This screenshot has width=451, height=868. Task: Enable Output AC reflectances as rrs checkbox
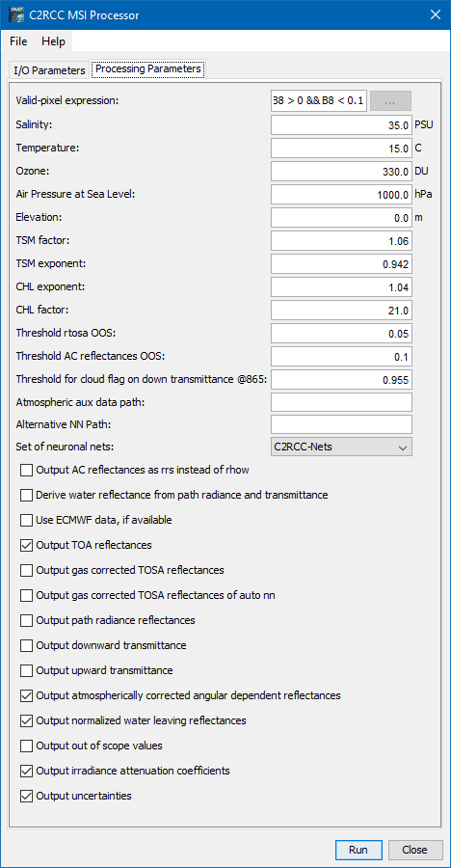[x=26, y=471]
